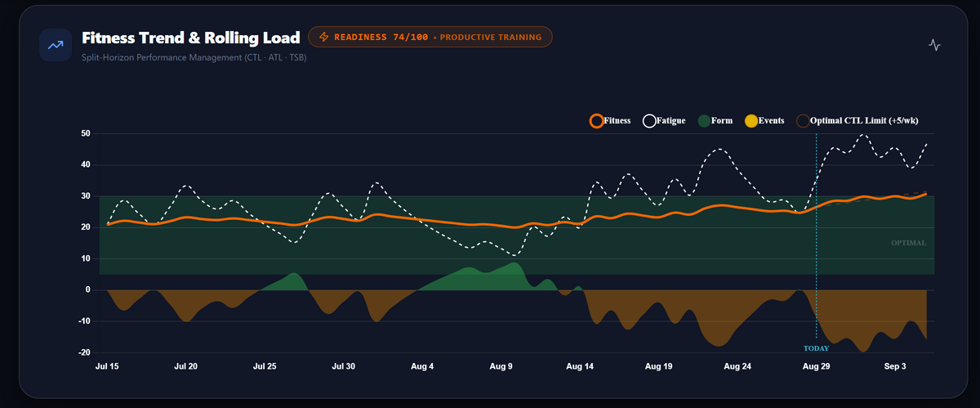980x408 pixels.
Task: Toggle the Form series in the legend
Action: pos(715,121)
